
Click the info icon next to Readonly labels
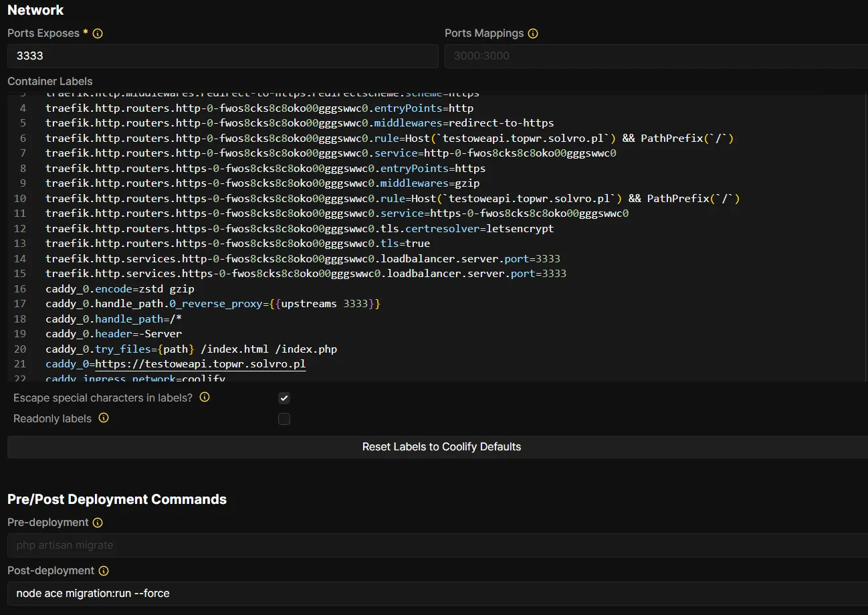click(x=104, y=418)
